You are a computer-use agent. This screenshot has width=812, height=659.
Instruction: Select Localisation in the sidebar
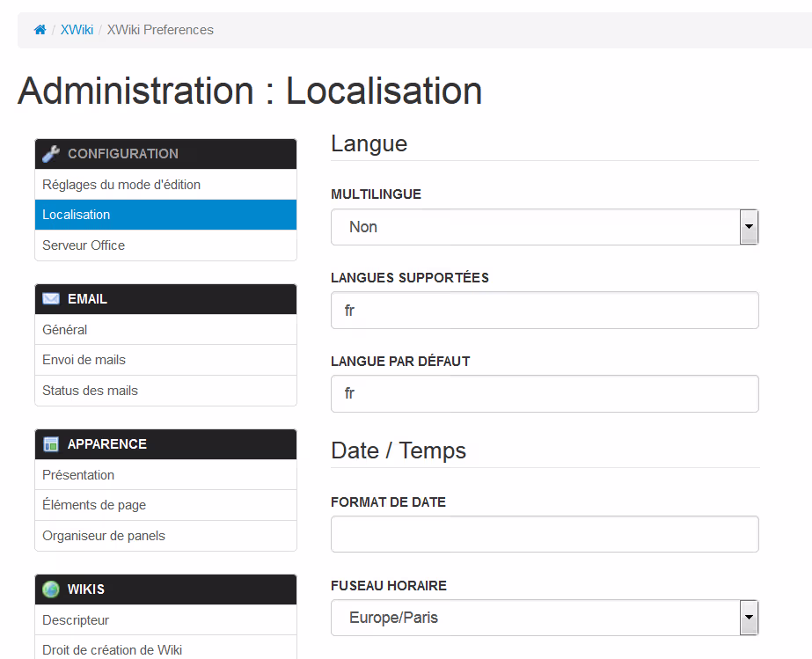[x=77, y=215]
